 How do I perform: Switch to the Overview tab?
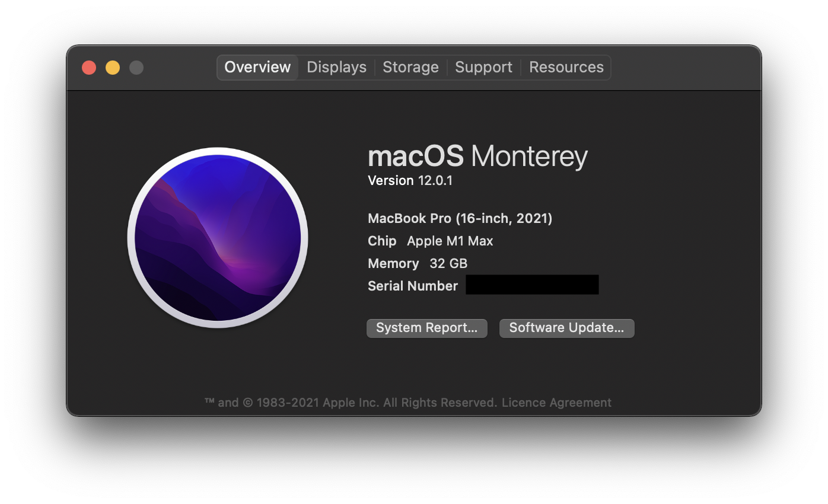click(x=257, y=67)
